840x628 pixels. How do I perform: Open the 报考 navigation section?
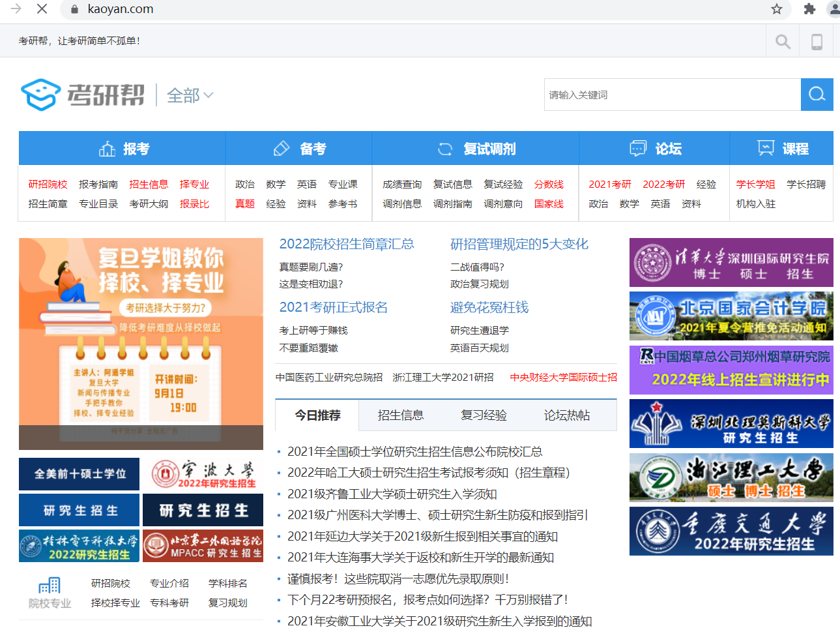coord(123,149)
